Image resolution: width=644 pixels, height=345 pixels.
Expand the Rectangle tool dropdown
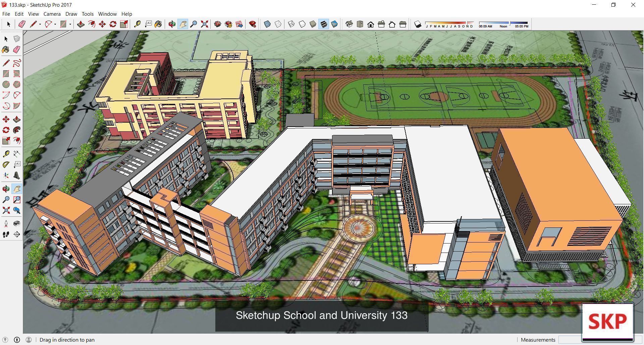(x=70, y=24)
